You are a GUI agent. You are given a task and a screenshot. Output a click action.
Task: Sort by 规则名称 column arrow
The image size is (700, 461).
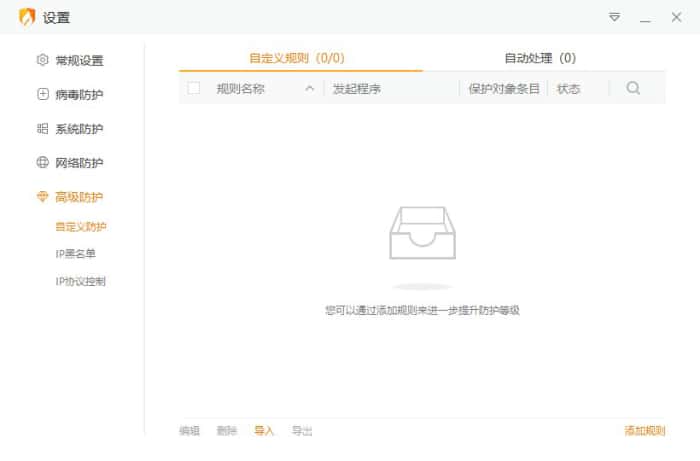tap(310, 88)
